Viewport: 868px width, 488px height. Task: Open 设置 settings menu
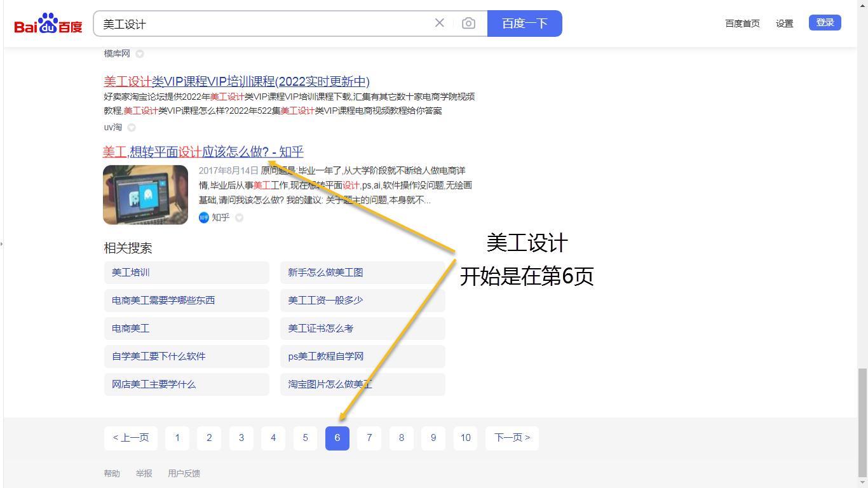click(784, 23)
